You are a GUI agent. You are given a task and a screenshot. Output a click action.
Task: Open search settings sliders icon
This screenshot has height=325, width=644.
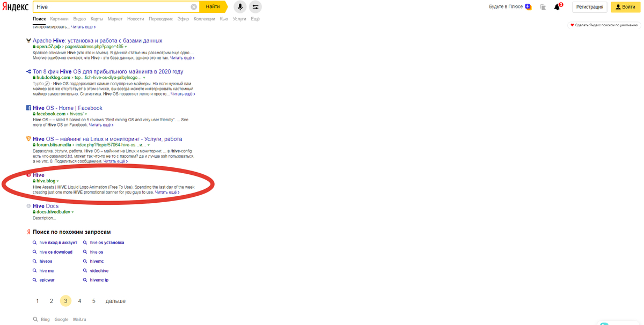[255, 7]
